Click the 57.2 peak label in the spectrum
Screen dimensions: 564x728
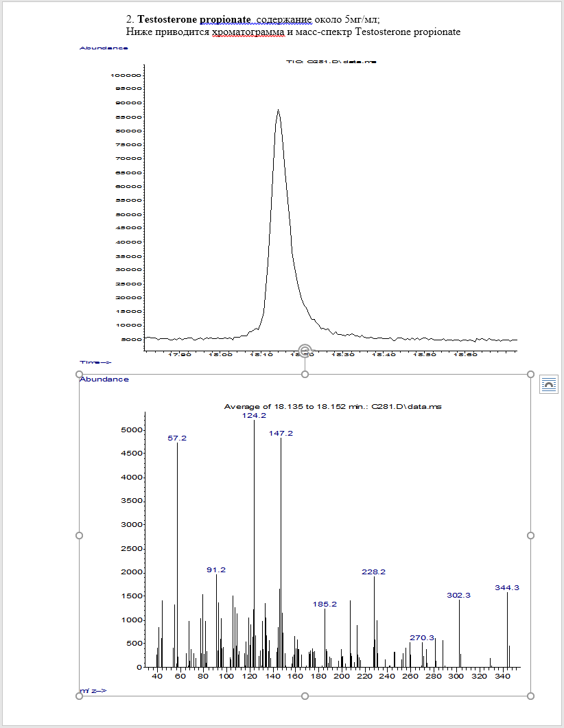[177, 438]
